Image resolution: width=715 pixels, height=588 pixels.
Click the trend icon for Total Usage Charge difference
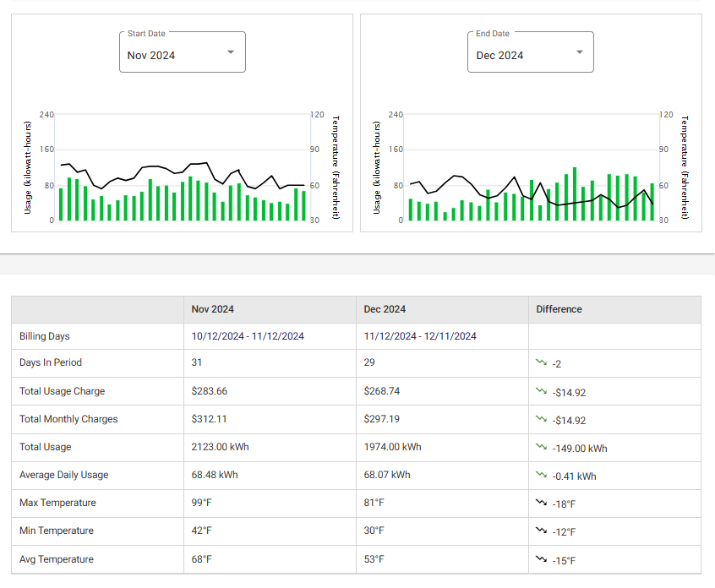540,393
